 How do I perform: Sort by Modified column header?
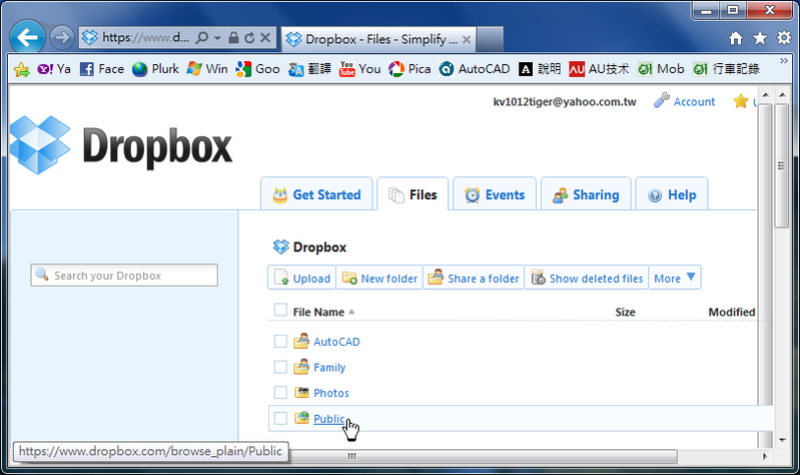click(x=731, y=312)
